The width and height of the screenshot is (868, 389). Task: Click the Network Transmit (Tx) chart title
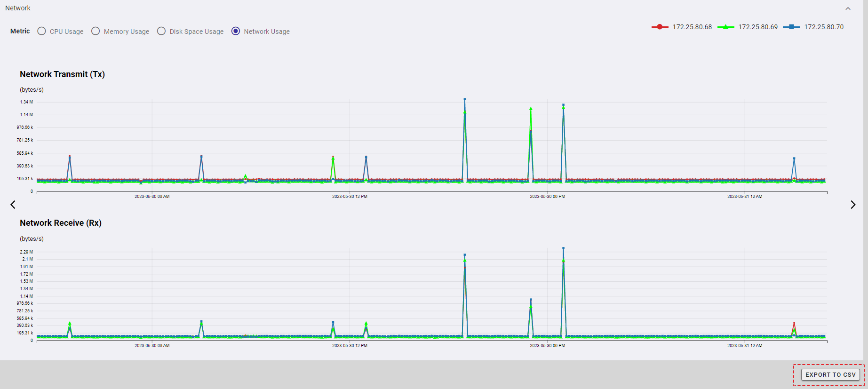tap(62, 74)
